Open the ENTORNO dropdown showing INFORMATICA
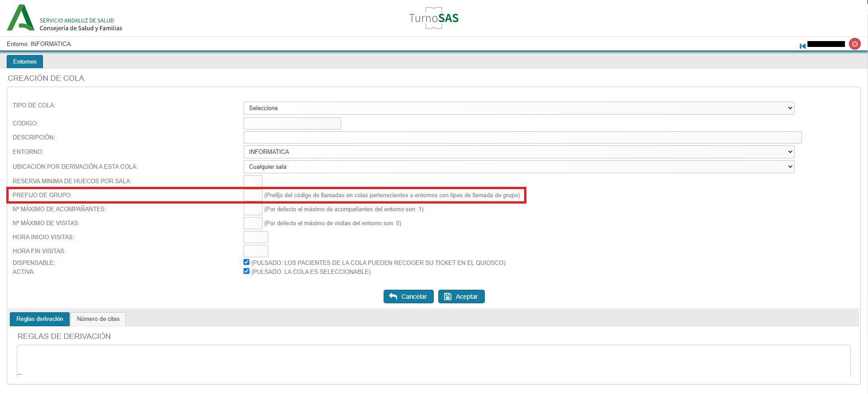This screenshot has width=868, height=394. click(x=519, y=152)
